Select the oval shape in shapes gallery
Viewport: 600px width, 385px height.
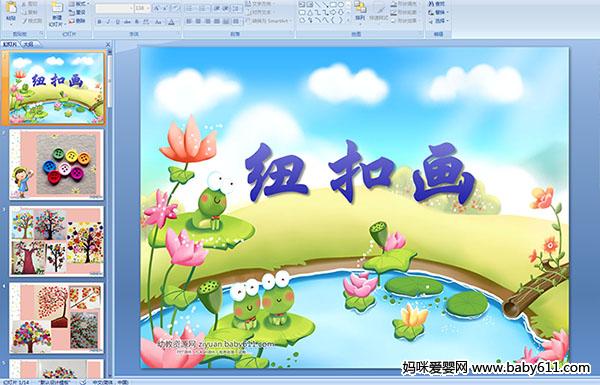pyautogui.click(x=341, y=5)
